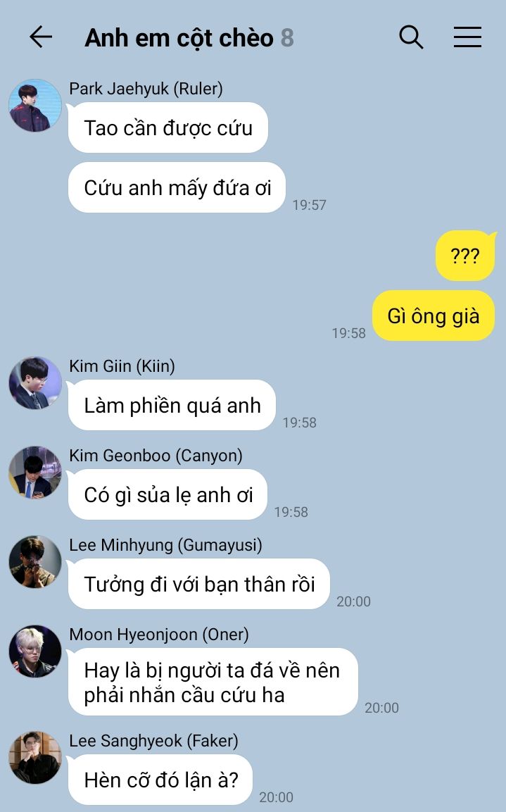The image size is (506, 812).
Task: Open the hamburger menu icon
Action: click(467, 37)
